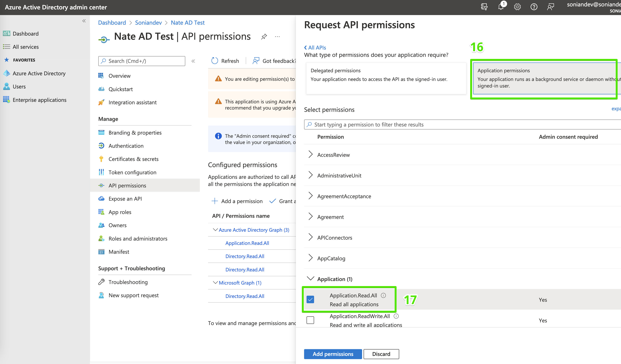Click the feedback person icon in header

[550, 7]
